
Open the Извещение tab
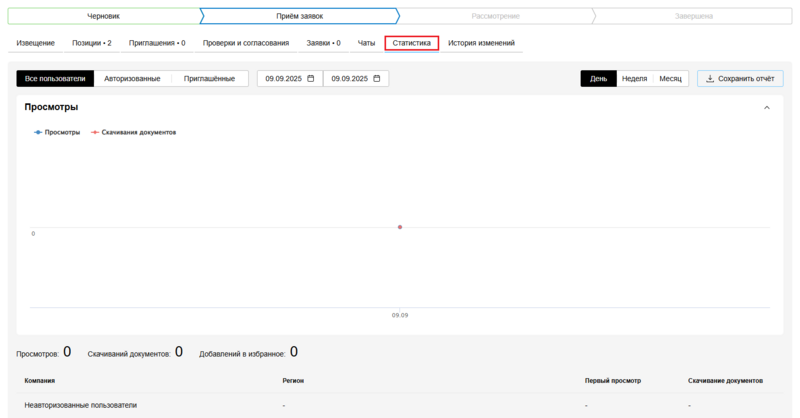coord(35,43)
